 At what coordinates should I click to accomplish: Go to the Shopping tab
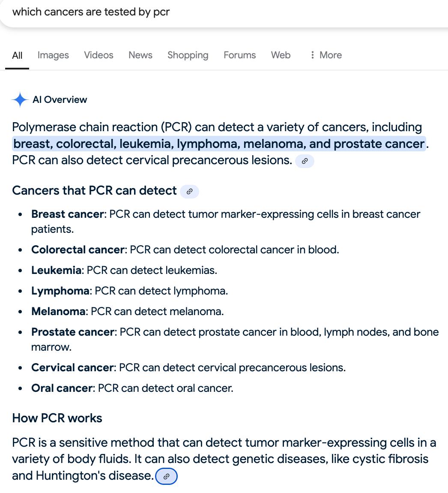(188, 55)
